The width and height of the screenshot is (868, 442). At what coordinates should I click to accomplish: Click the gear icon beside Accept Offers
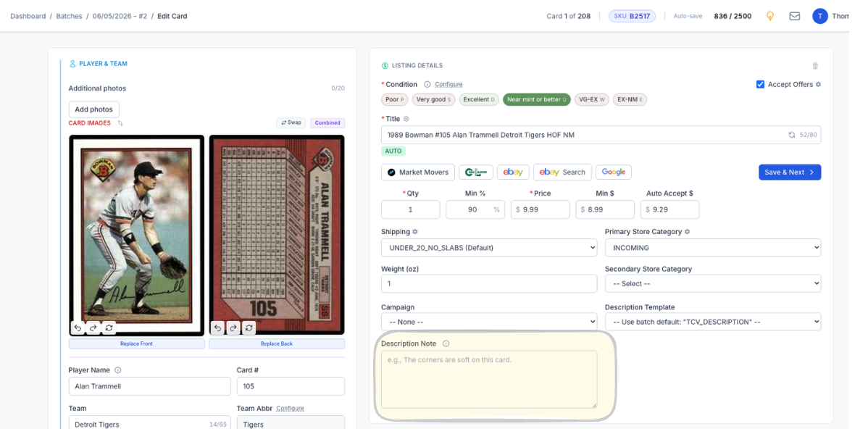pyautogui.click(x=818, y=85)
